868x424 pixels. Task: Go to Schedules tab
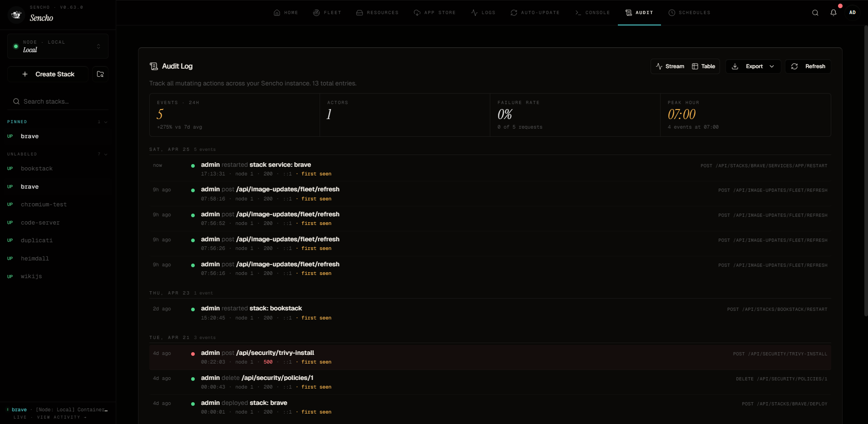[x=690, y=13]
